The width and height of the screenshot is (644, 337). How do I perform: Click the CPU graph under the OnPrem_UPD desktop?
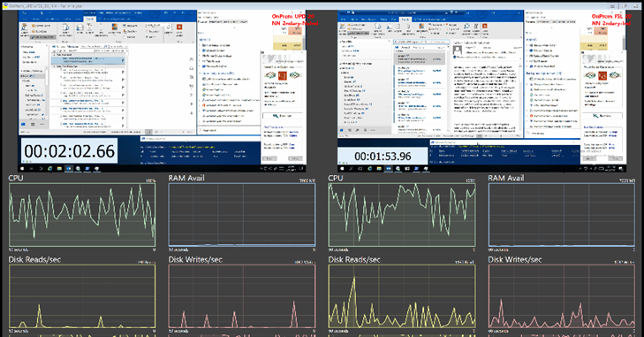coord(82,215)
